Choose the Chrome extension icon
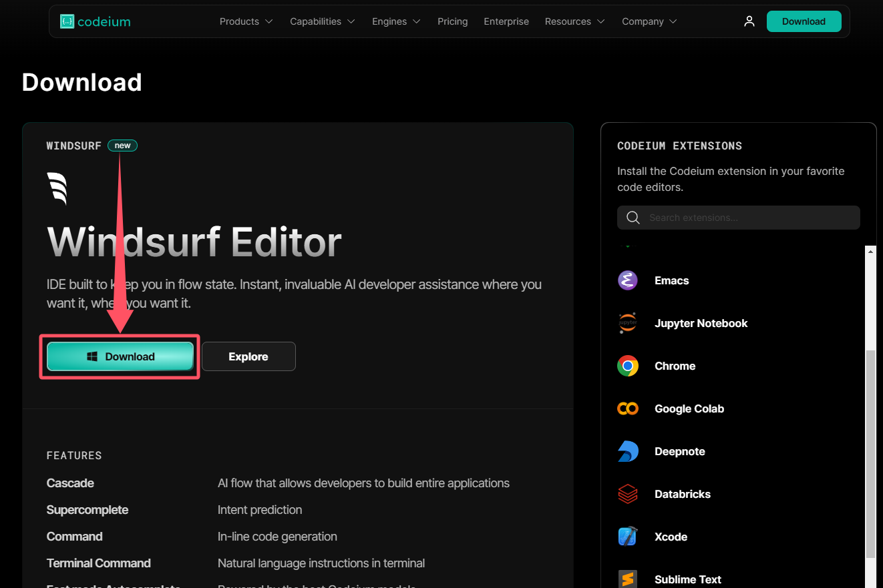 (628, 366)
